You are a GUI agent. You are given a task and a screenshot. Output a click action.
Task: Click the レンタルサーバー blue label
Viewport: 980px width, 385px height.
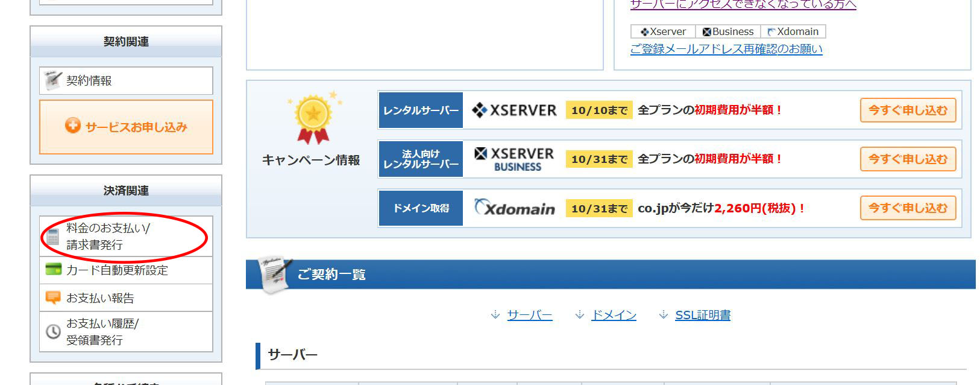(421, 110)
